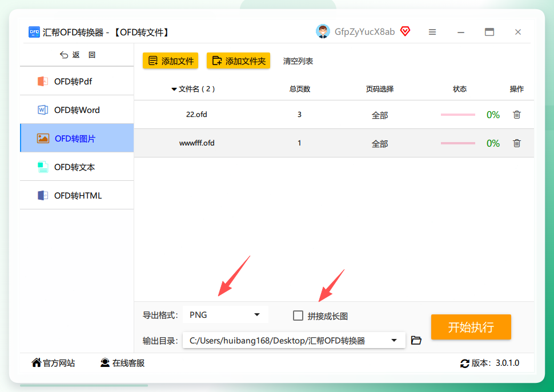Delete wwwfff.ofd with trash icon
554x392 pixels.
(516, 143)
